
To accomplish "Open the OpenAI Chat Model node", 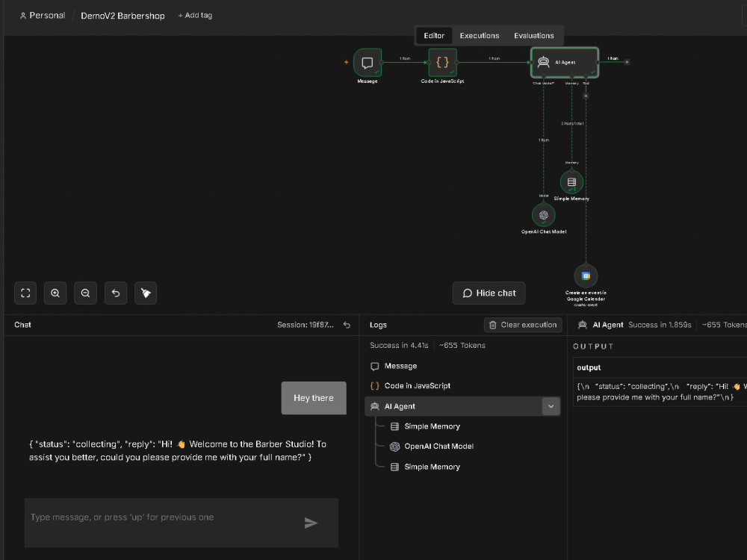I will 544,215.
